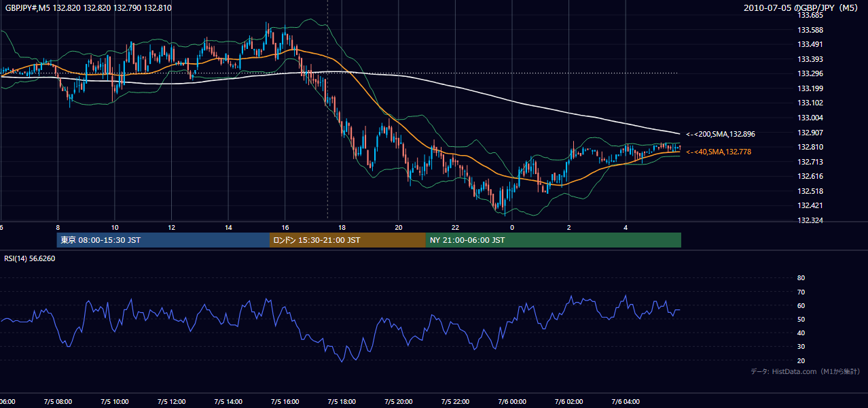The height and width of the screenshot is (408, 868).
Task: Click hour label 0 under the price chart
Action: click(x=512, y=228)
